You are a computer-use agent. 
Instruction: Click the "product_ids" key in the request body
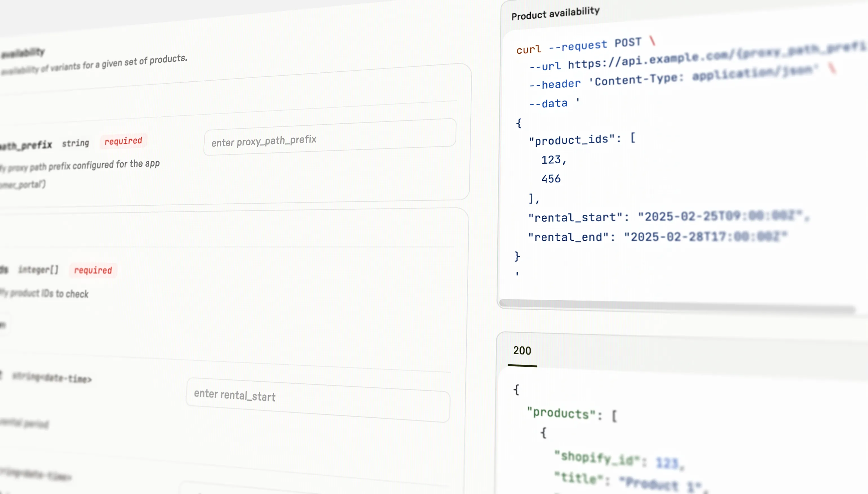572,139
